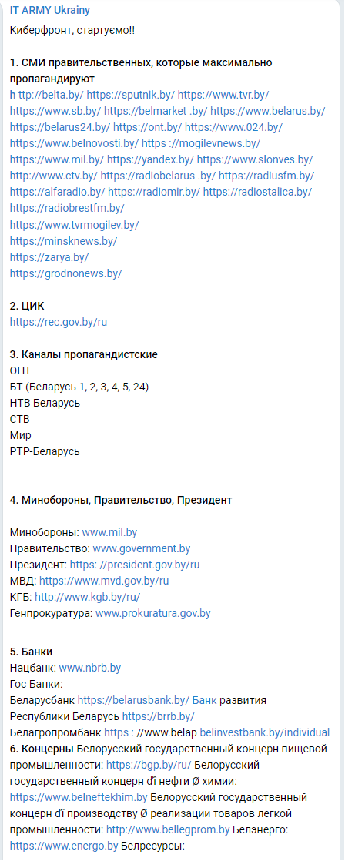
Task: Open the belarus24.by link
Action: click(60, 127)
